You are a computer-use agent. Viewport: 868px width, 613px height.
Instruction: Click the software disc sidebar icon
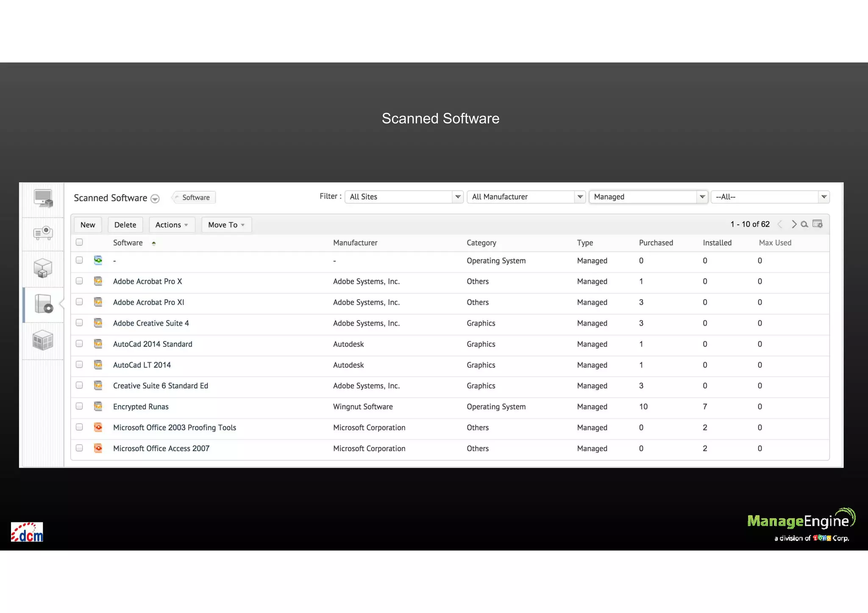click(x=43, y=304)
